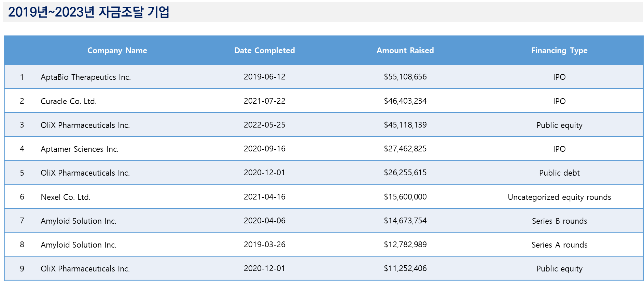Screen dimensions: 644x281
Task: Select 'Curacle Co. Ltd.' company cell
Action: pyautogui.click(x=69, y=101)
